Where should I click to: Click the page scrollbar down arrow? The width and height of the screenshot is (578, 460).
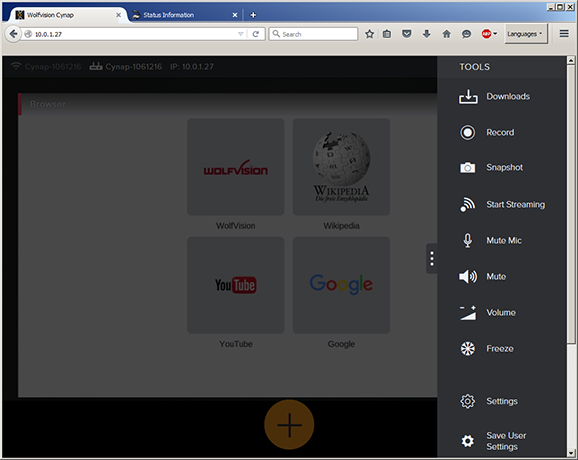coord(571,453)
